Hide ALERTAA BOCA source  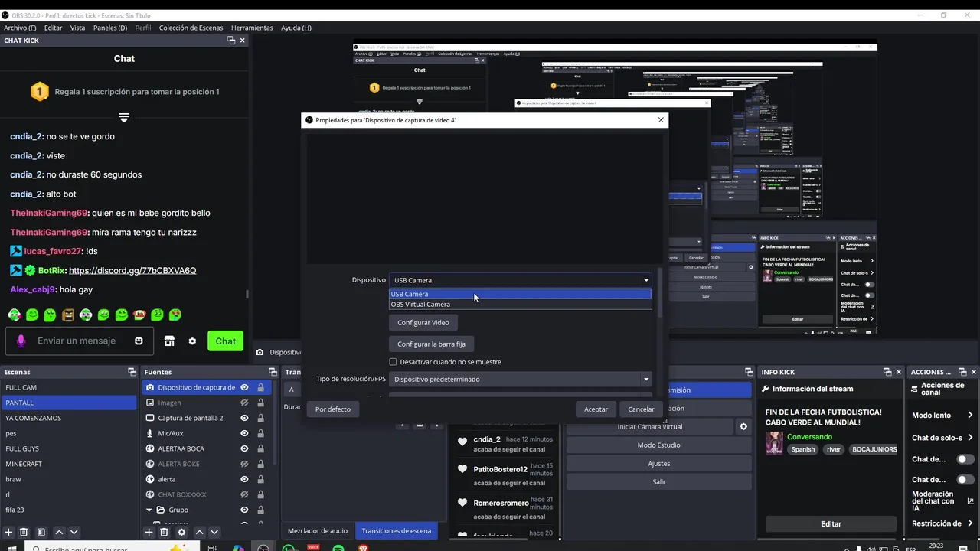244,448
